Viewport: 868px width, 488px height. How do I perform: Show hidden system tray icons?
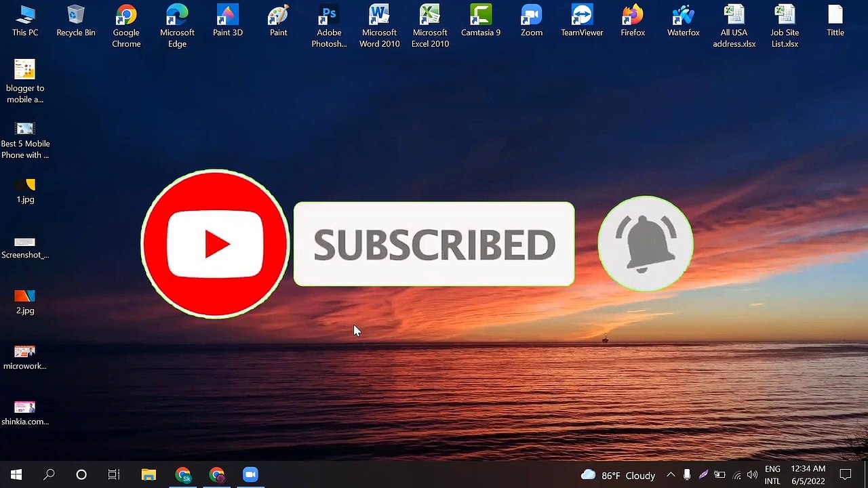pyautogui.click(x=671, y=475)
